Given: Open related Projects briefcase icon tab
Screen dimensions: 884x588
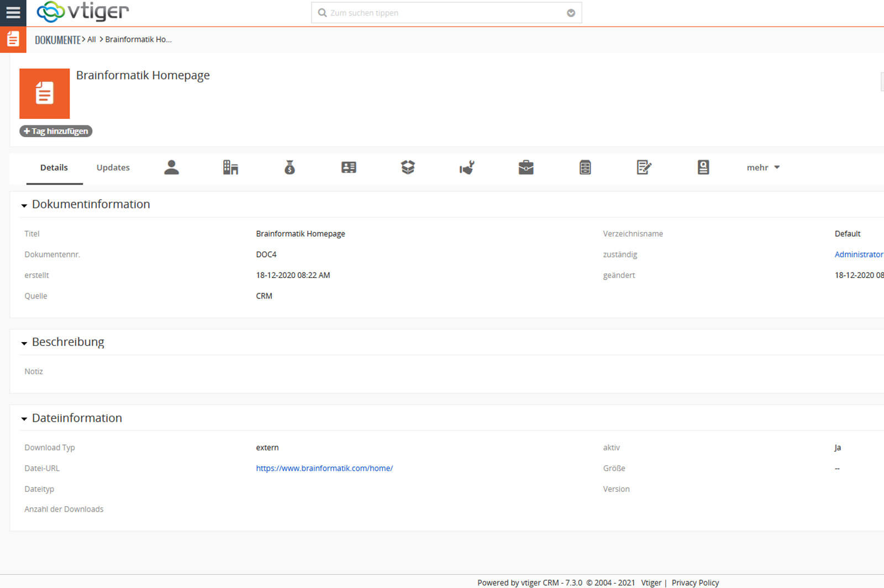Looking at the screenshot, I should coord(526,167).
